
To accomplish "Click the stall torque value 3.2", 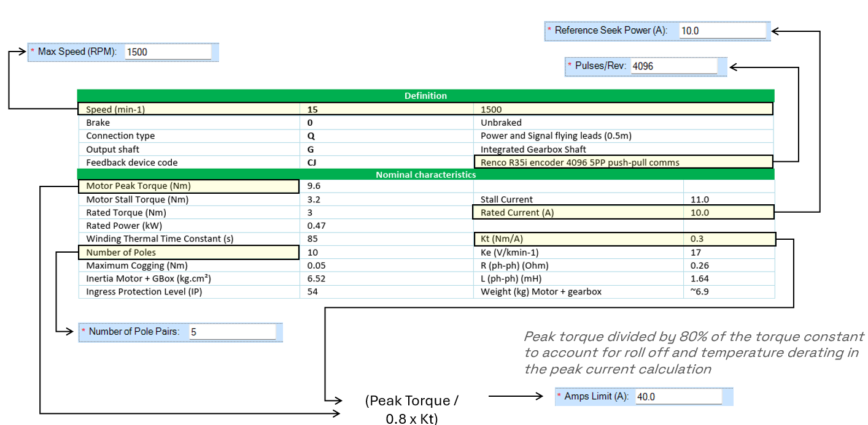I will point(314,199).
